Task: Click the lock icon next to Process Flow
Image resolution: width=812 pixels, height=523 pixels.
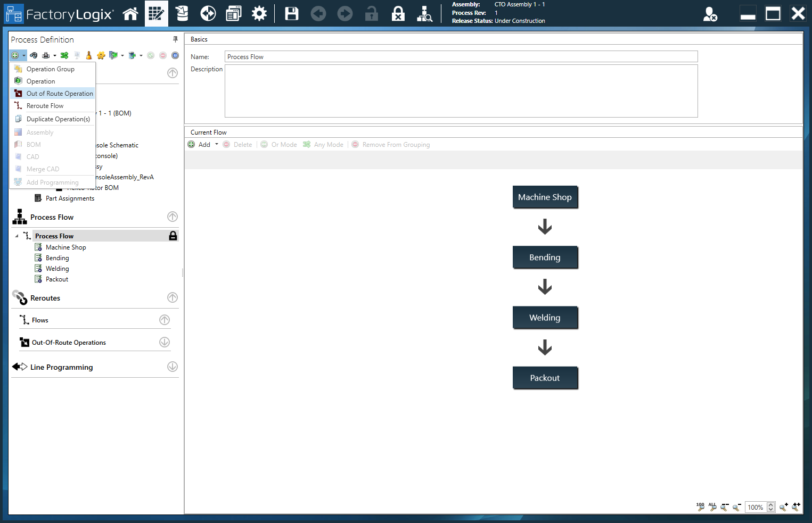Action: pos(173,236)
